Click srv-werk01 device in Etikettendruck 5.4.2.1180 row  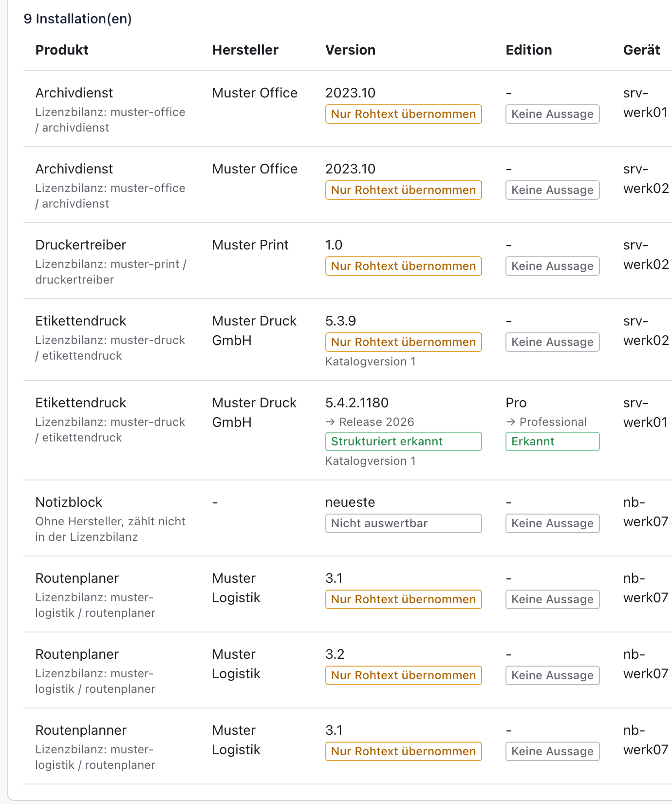pos(645,412)
